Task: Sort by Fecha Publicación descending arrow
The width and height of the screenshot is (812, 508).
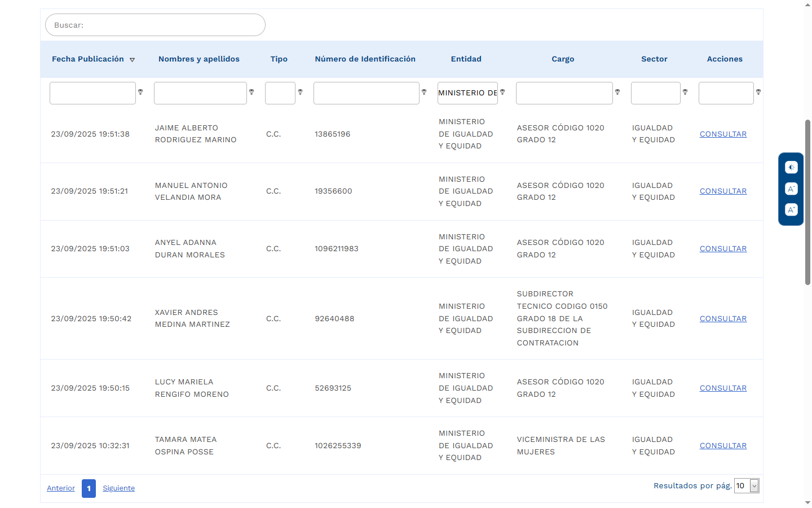Action: tap(133, 59)
